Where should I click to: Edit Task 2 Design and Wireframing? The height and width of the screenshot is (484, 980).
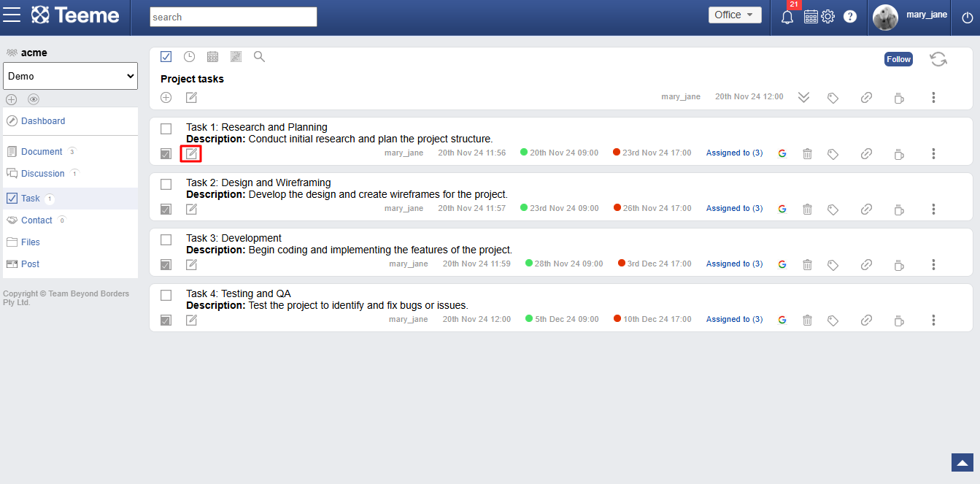point(191,210)
